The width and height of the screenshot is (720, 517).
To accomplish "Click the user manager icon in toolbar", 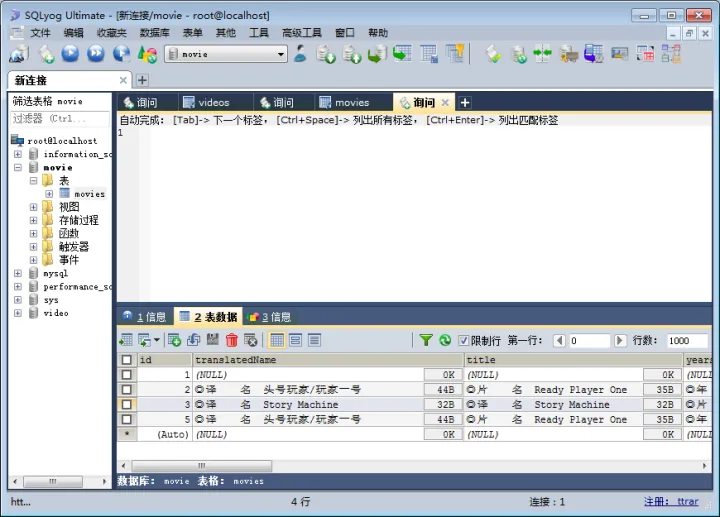I will 300,54.
